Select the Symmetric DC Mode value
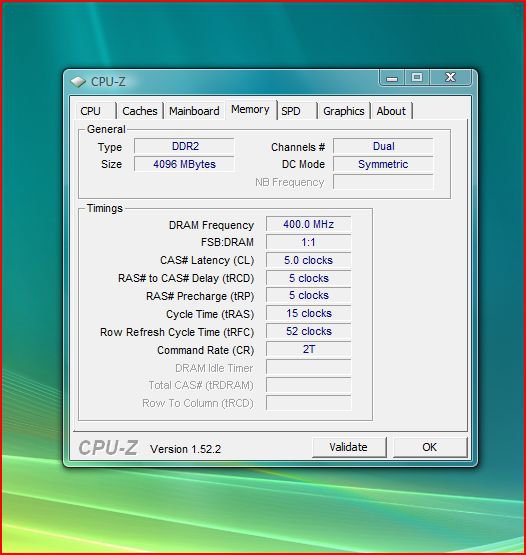Image resolution: width=526 pixels, height=555 pixels. pyautogui.click(x=383, y=164)
